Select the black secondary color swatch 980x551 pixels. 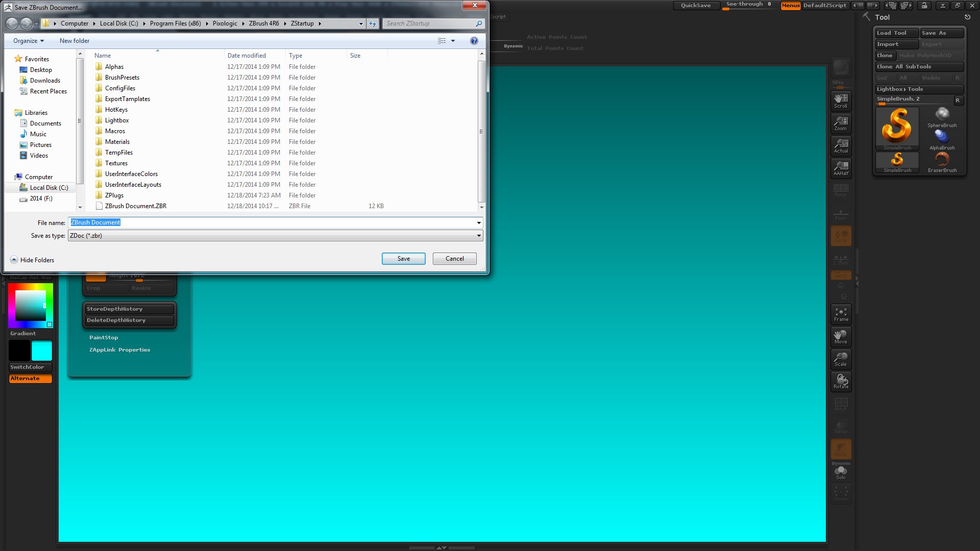click(x=19, y=351)
